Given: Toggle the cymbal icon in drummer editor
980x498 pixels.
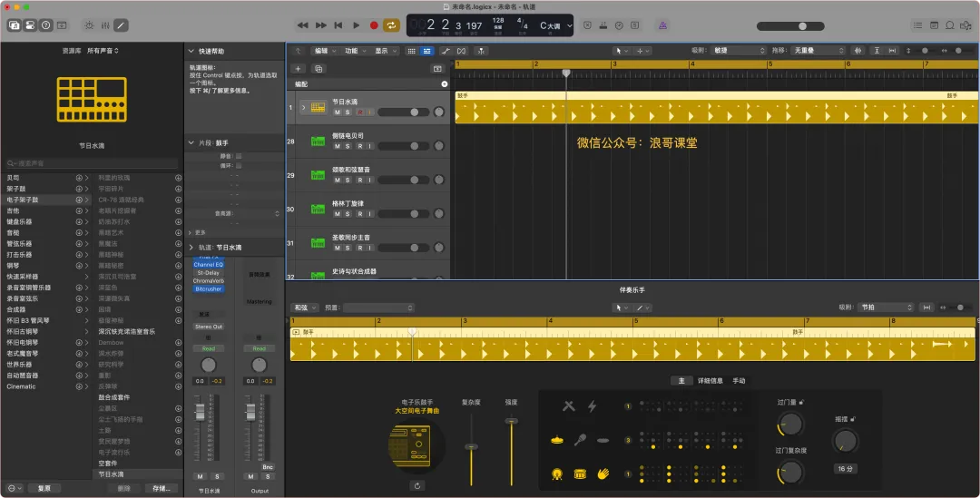Looking at the screenshot, I should (557, 440).
